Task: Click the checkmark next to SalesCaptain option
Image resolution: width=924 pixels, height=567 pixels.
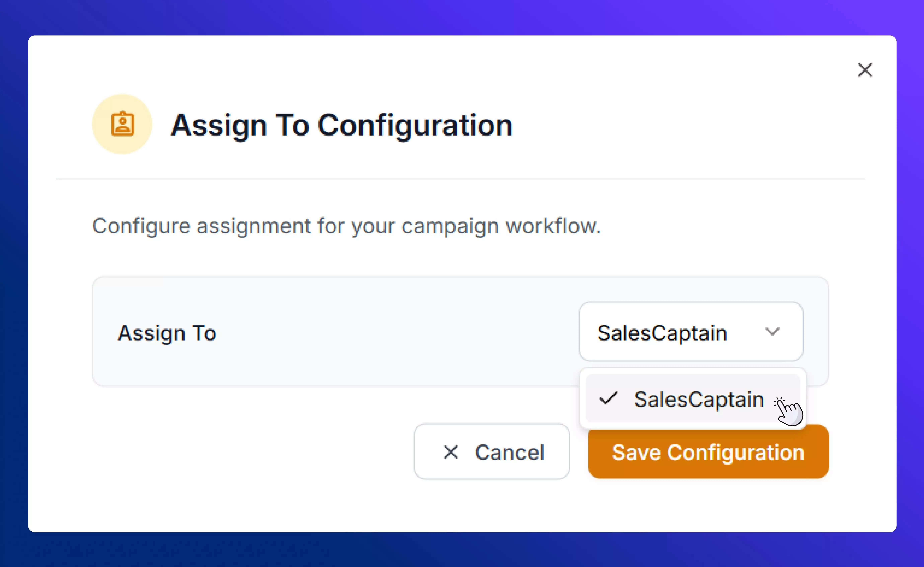Action: pos(609,399)
